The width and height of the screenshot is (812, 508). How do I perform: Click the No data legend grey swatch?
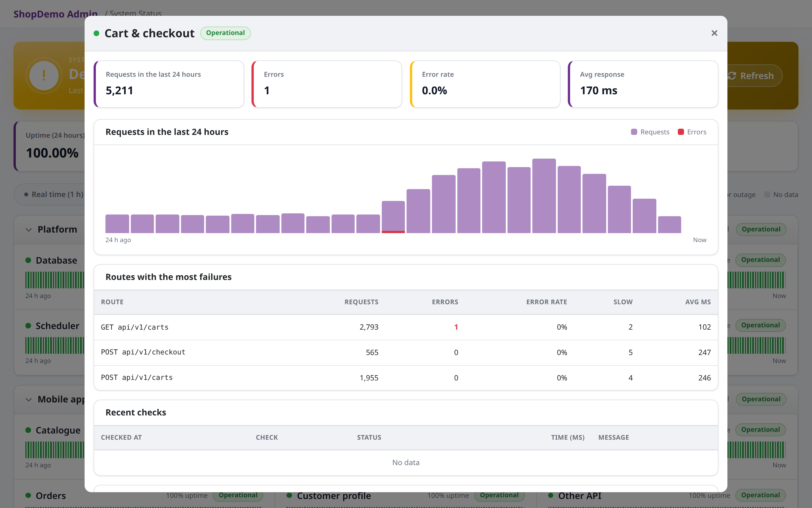[x=767, y=194]
